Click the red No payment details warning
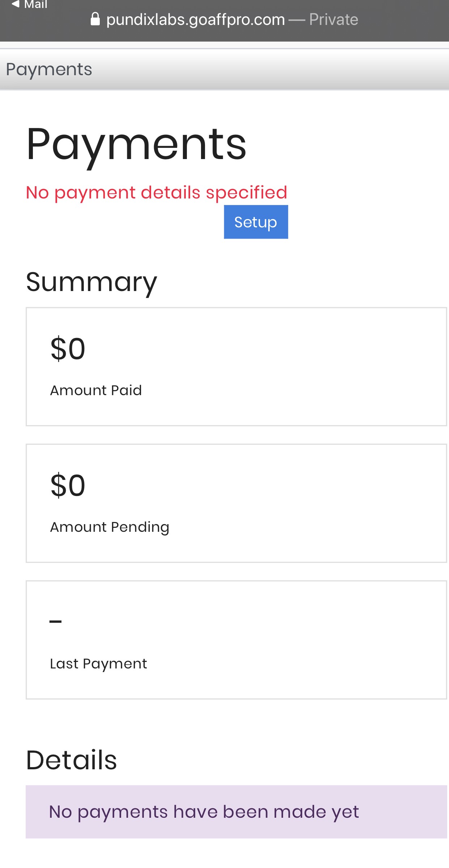 pyautogui.click(x=157, y=192)
